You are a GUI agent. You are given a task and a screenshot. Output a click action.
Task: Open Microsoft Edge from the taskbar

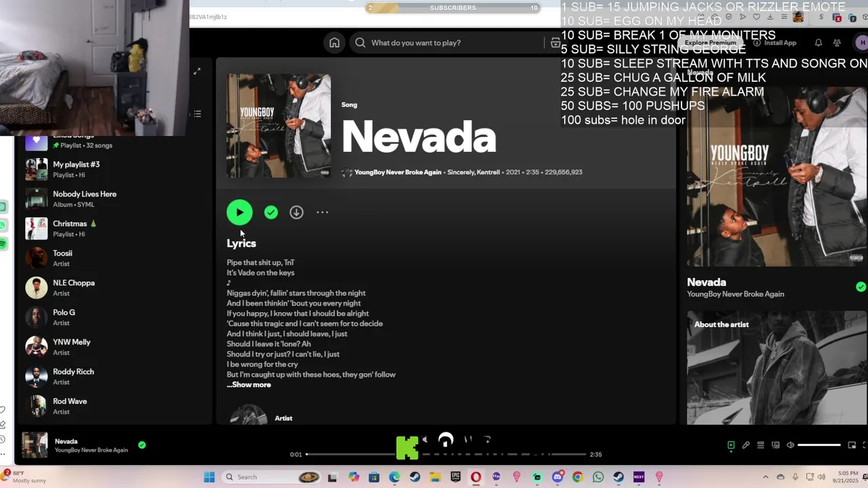point(395,477)
